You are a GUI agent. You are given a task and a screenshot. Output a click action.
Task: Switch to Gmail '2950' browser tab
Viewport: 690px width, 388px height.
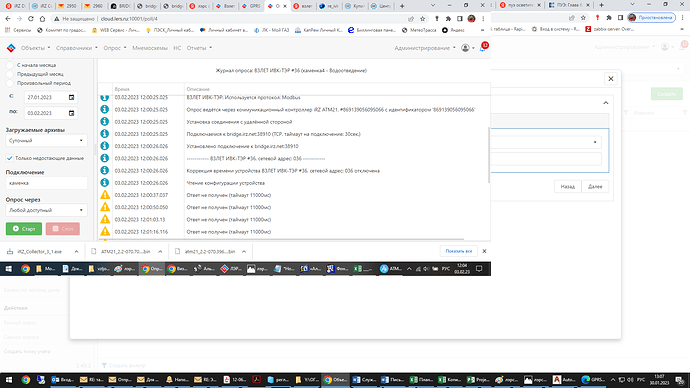pos(67,6)
